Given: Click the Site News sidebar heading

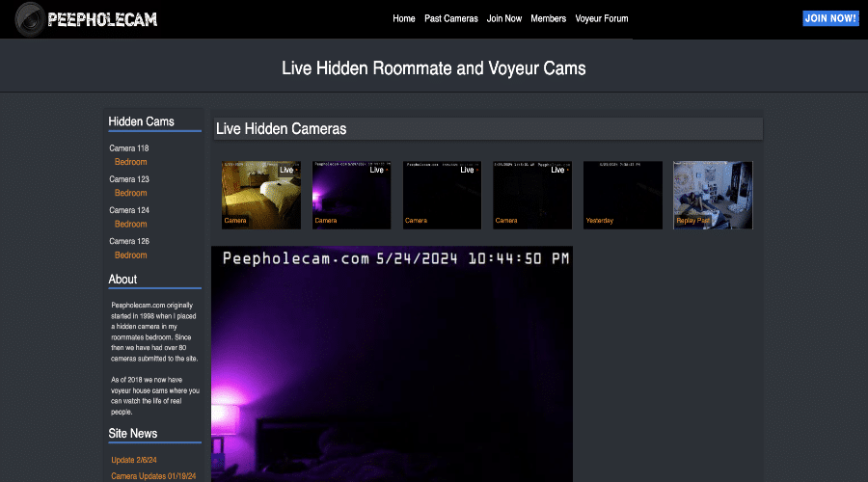Looking at the screenshot, I should [x=133, y=434].
